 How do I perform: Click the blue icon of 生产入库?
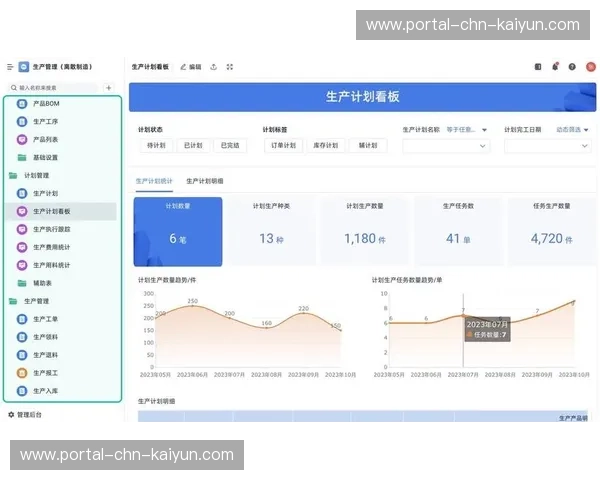pos(22,391)
